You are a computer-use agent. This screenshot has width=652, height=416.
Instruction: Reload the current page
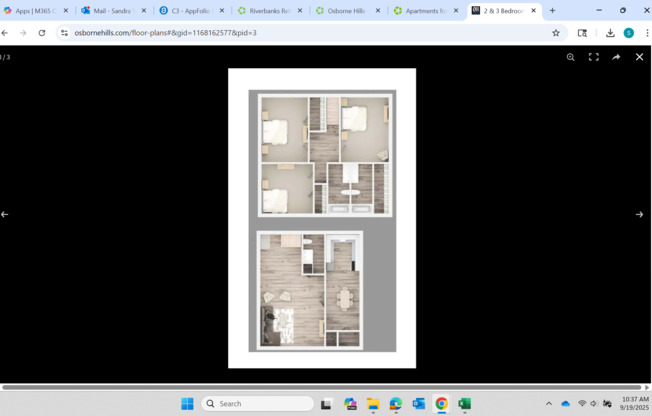[42, 33]
